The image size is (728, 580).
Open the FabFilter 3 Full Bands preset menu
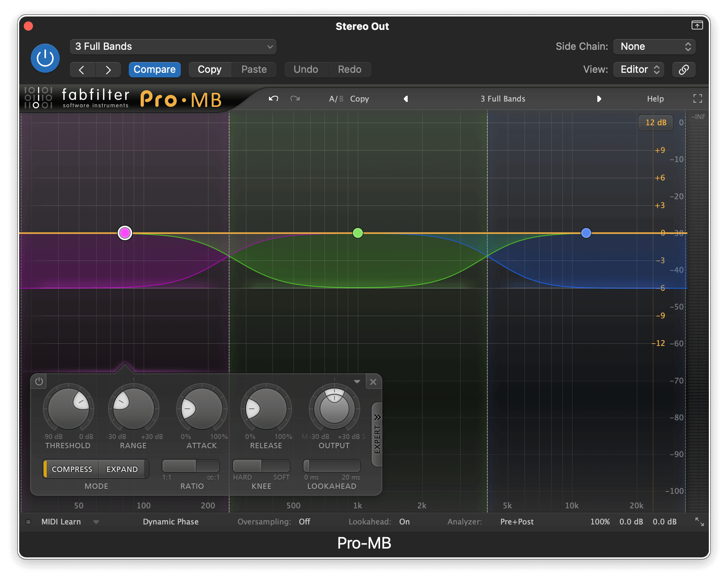(x=503, y=99)
